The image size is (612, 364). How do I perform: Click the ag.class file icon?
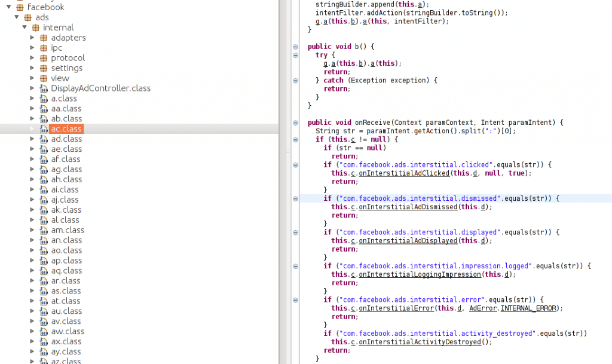point(44,170)
